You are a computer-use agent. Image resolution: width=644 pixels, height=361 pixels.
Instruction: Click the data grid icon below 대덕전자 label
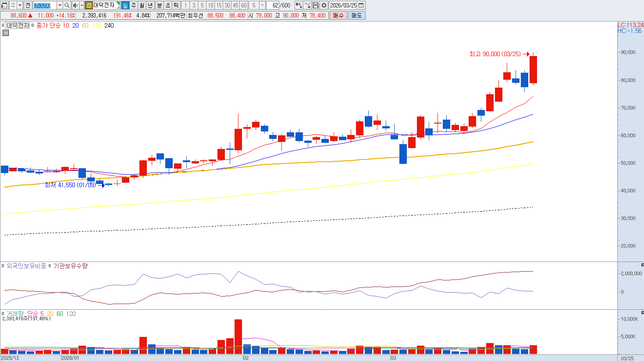(5, 33)
